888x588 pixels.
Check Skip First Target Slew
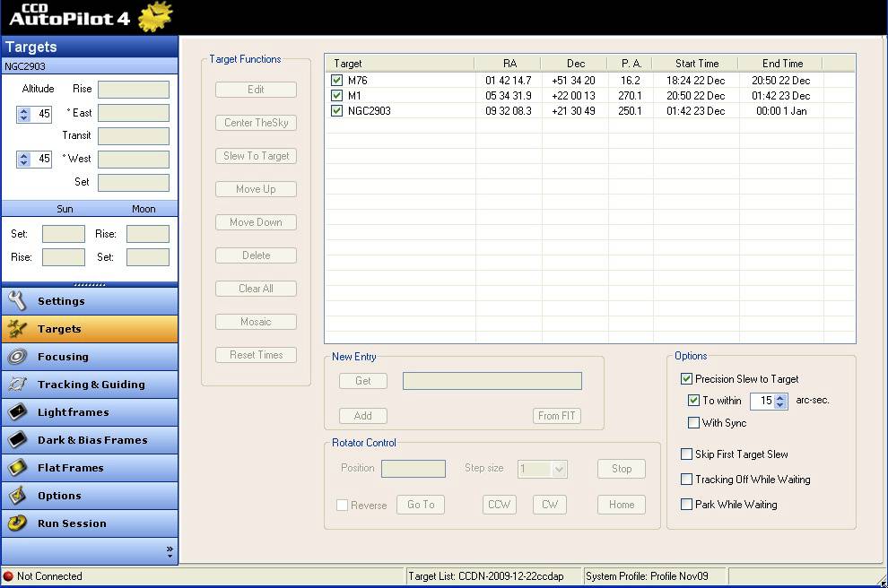[x=686, y=454]
